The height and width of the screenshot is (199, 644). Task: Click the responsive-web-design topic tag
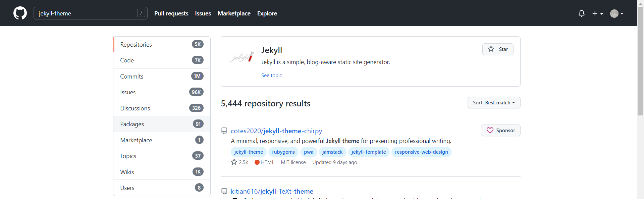(x=422, y=152)
